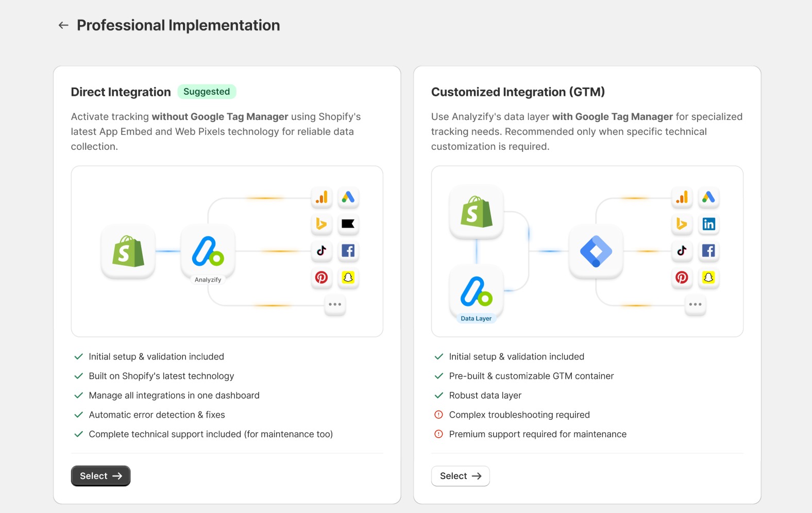Image resolution: width=812 pixels, height=513 pixels.
Task: Click Klaviyo flag icon in Direct Integration diagram
Action: pyautogui.click(x=348, y=224)
